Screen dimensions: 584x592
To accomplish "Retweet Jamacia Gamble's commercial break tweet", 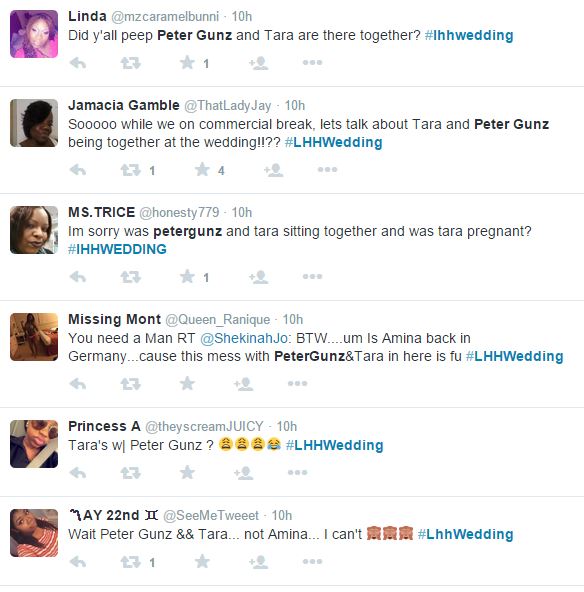I will [x=130, y=170].
